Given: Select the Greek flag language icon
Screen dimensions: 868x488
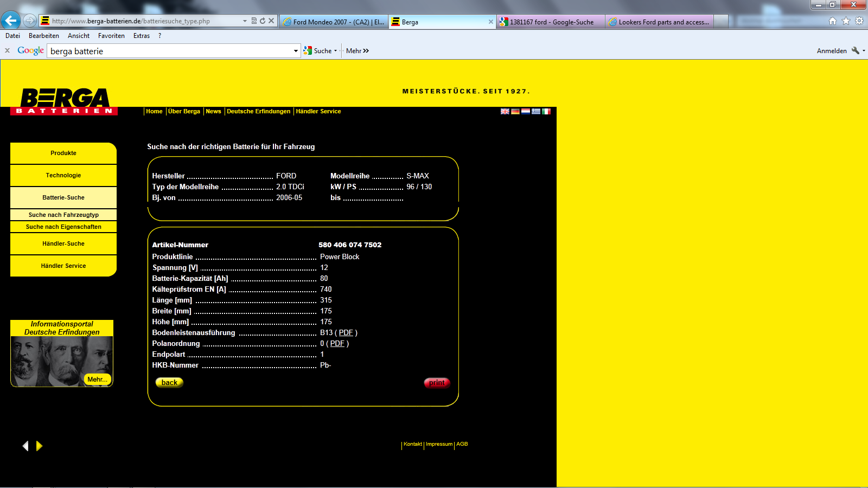Looking at the screenshot, I should (x=536, y=112).
